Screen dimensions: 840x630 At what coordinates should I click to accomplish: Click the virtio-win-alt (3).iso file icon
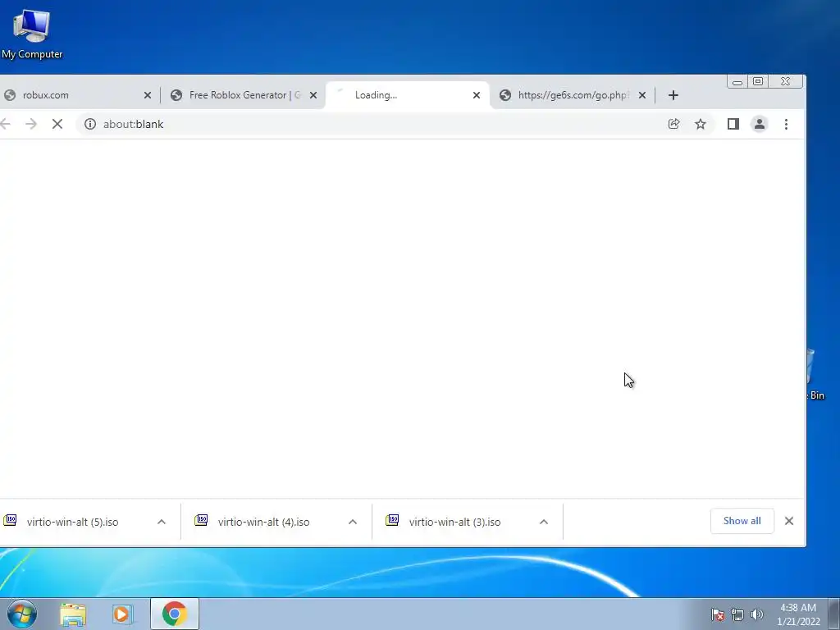pyautogui.click(x=392, y=519)
